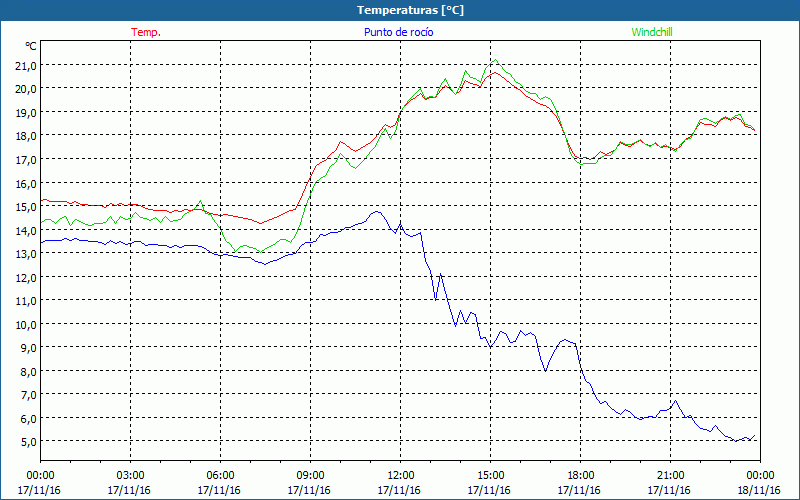The width and height of the screenshot is (800, 500).
Task: Click the 17,0 y-axis value
Action: (26, 160)
